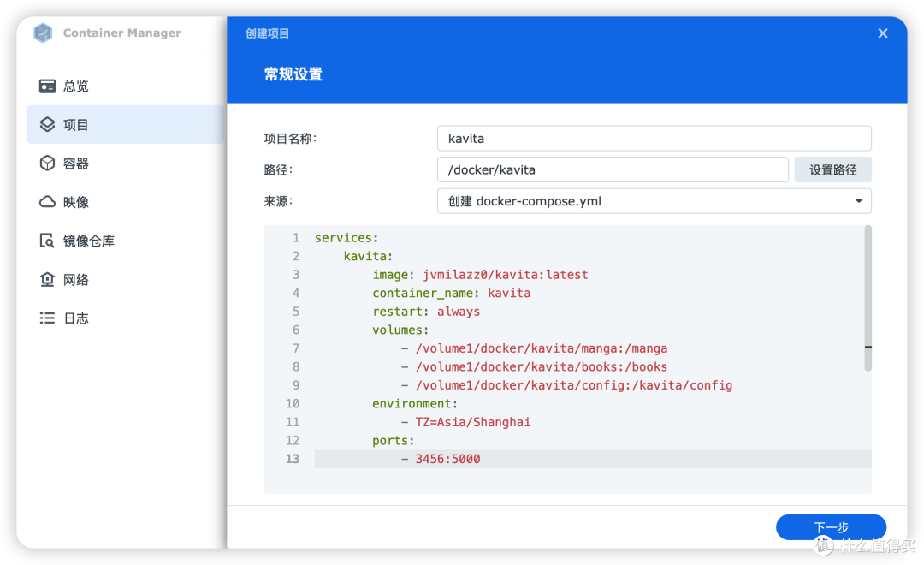The width and height of the screenshot is (924, 565).
Task: Open the 总览 section
Action: pos(125,86)
